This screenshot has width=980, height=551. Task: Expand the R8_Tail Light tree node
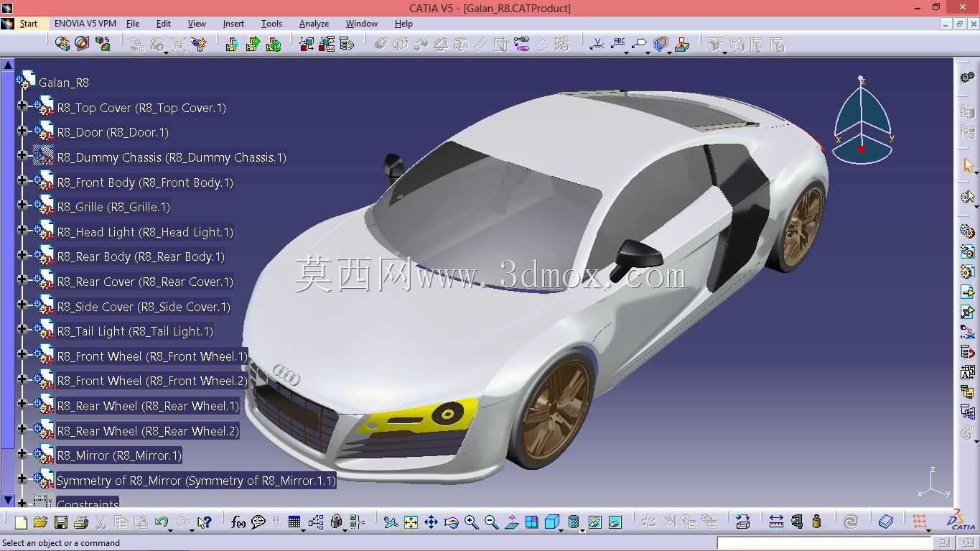tap(22, 330)
